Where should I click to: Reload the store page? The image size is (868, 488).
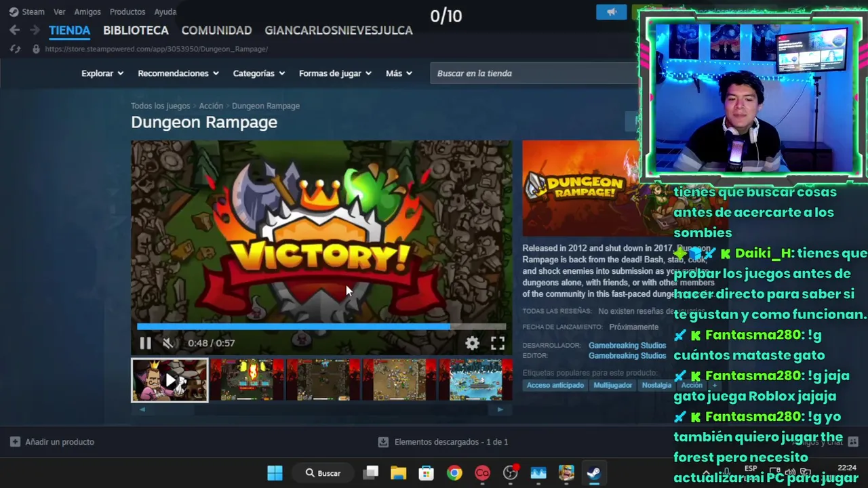(x=15, y=49)
